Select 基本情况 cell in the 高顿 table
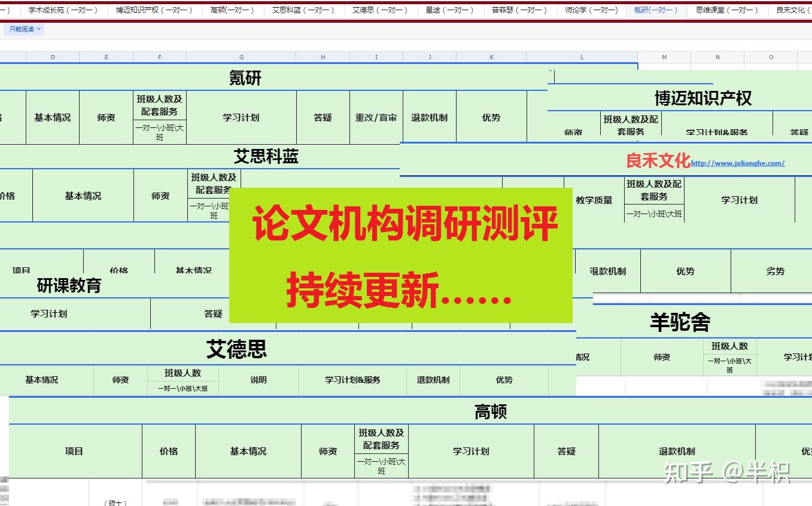 click(248, 451)
